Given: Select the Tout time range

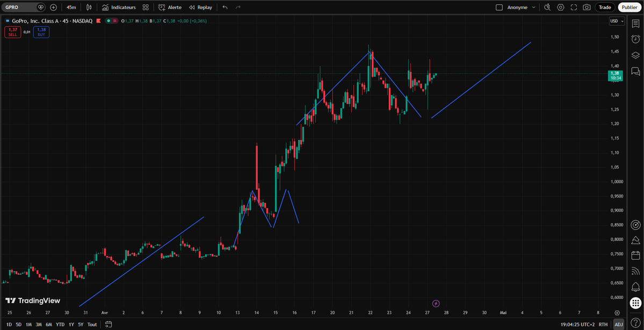Looking at the screenshot, I should tap(92, 324).
